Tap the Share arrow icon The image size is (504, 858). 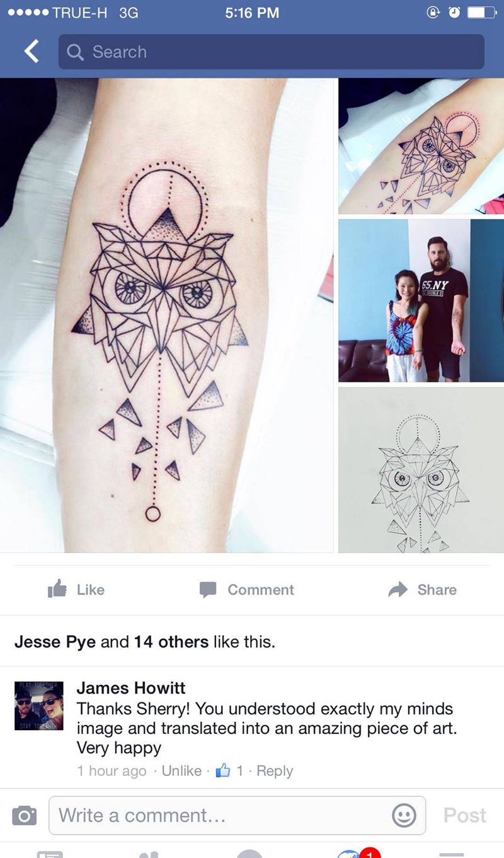tap(398, 590)
